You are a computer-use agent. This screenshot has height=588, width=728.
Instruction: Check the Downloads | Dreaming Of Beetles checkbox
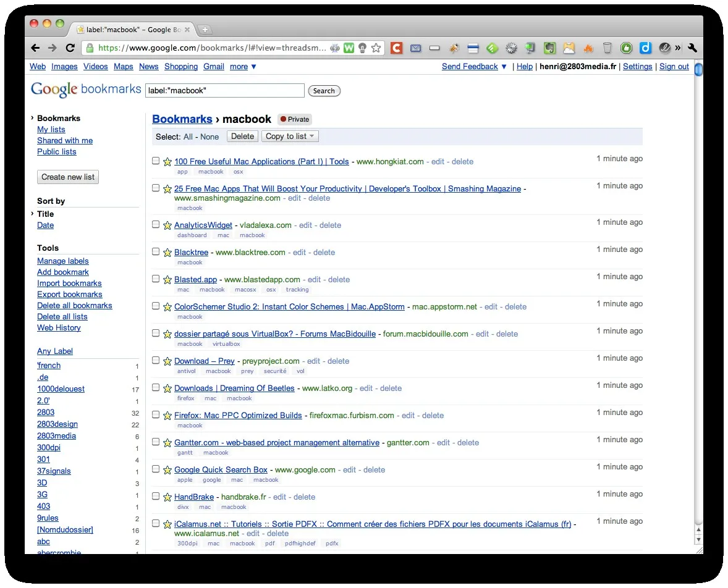click(x=156, y=387)
